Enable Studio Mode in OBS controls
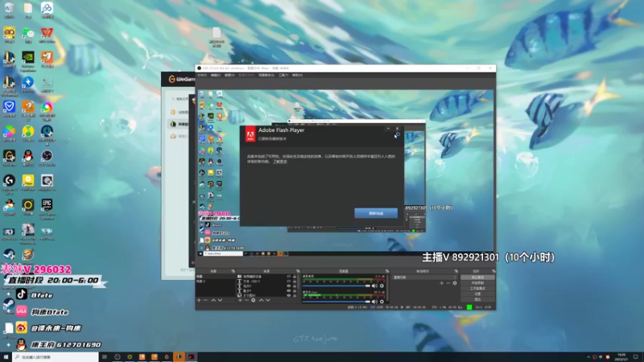The height and width of the screenshot is (362, 644). click(x=477, y=289)
